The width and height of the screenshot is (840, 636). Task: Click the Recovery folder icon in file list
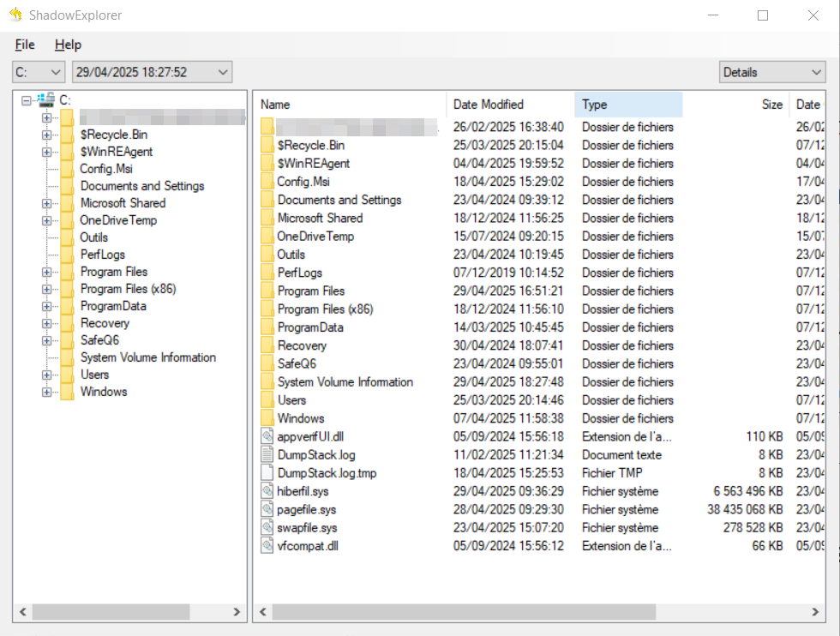tap(267, 345)
